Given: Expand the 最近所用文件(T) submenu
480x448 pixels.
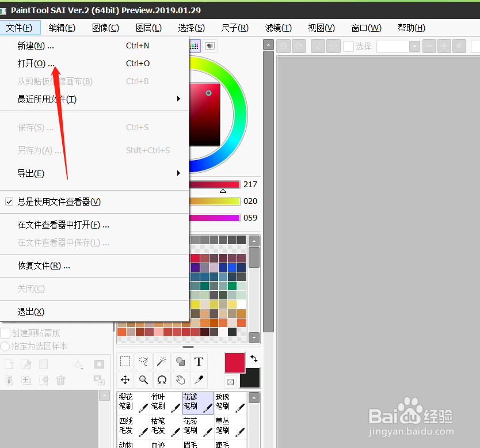Looking at the screenshot, I should point(94,99).
